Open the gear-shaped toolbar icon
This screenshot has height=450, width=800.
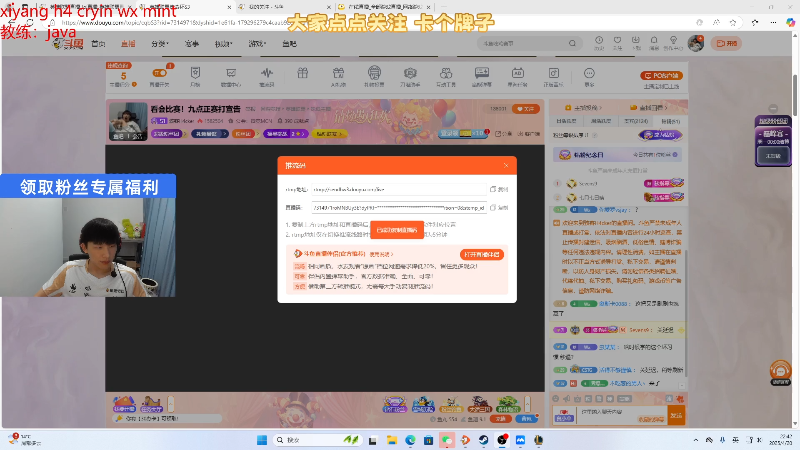point(410,73)
